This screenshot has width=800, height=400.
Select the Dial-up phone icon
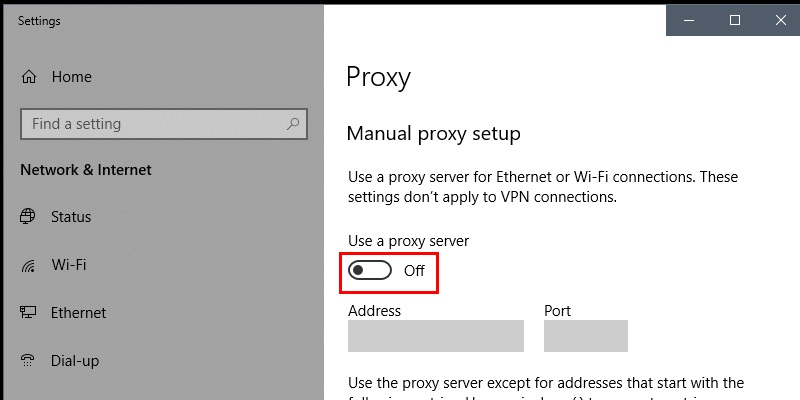[x=28, y=361]
